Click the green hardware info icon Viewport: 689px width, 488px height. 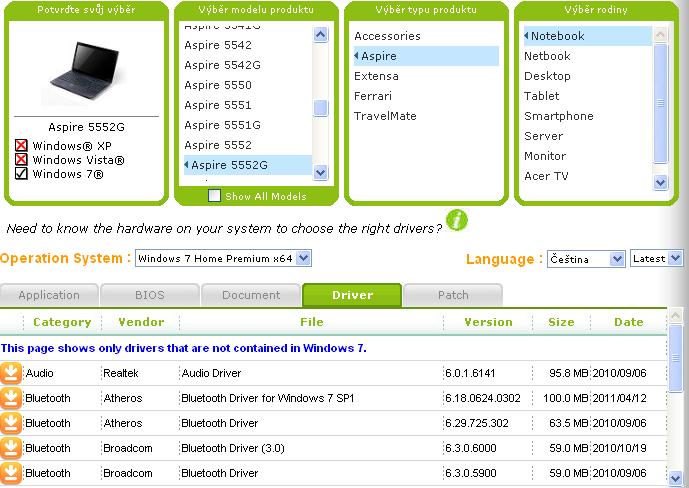(x=457, y=220)
